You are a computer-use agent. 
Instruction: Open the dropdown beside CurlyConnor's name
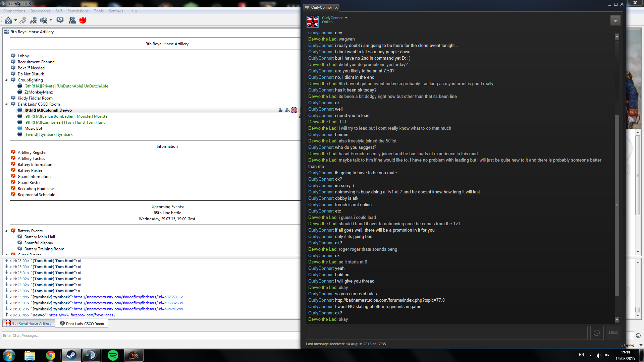346,18
